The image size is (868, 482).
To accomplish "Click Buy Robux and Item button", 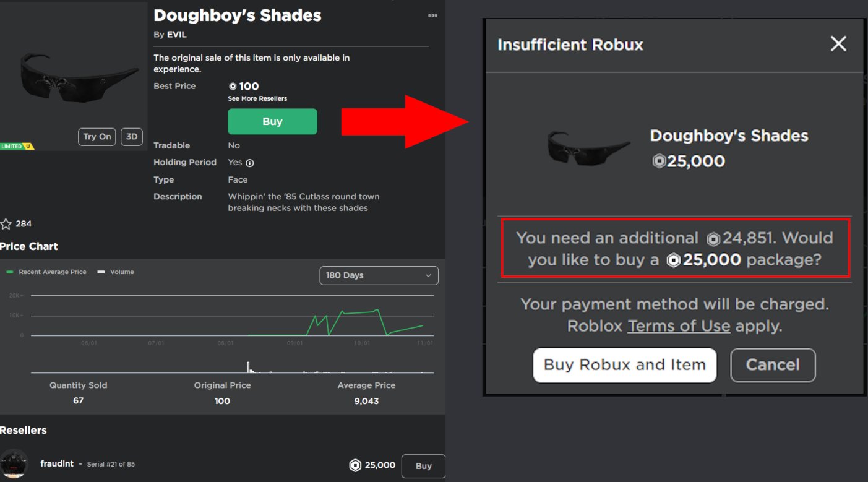I will (x=625, y=365).
